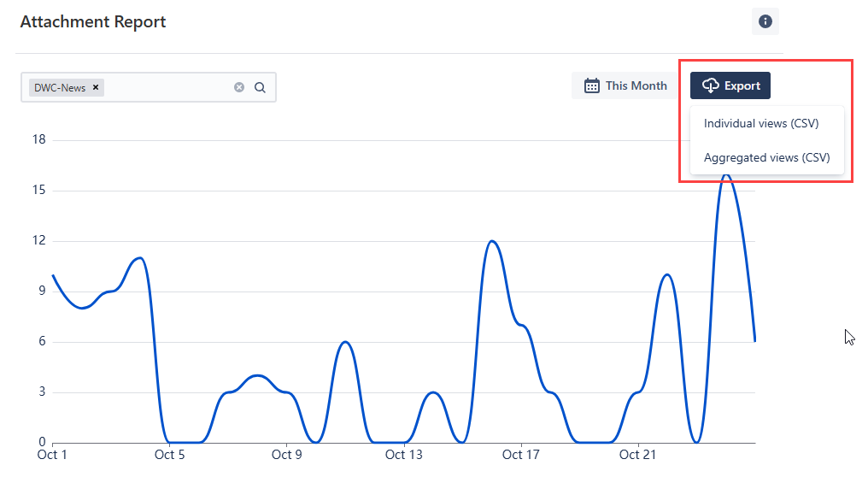Screen dimensions: 868x477
Task: Click the Oct 13 x-axis label
Action: click(x=404, y=455)
